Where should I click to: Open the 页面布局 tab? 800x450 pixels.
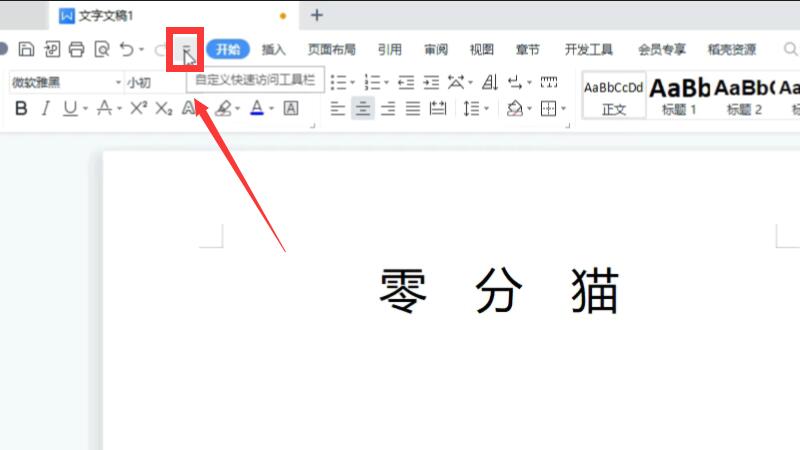[331, 49]
